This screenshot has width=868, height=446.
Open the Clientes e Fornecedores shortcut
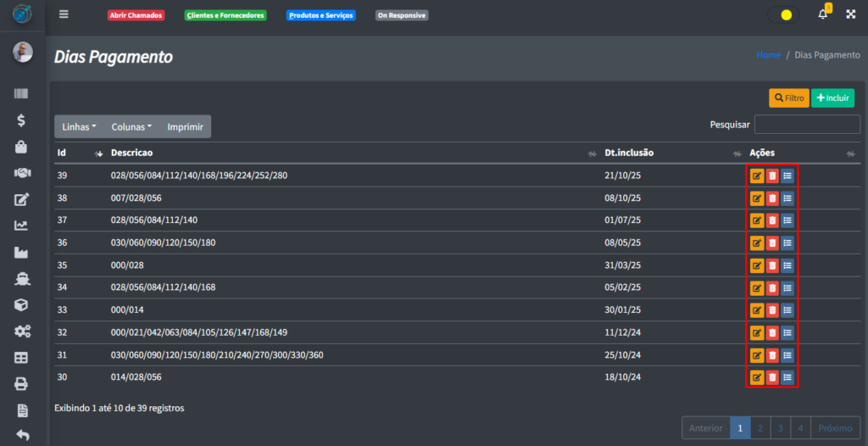[225, 15]
